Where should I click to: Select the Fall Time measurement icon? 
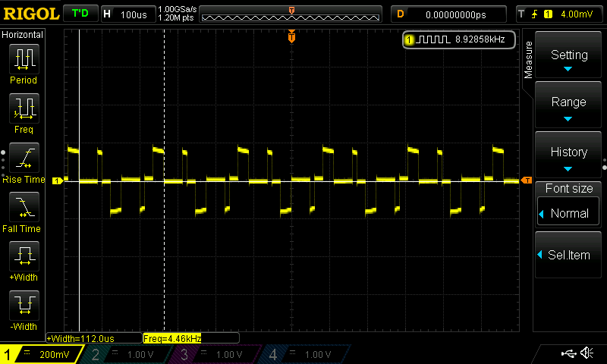pos(24,206)
